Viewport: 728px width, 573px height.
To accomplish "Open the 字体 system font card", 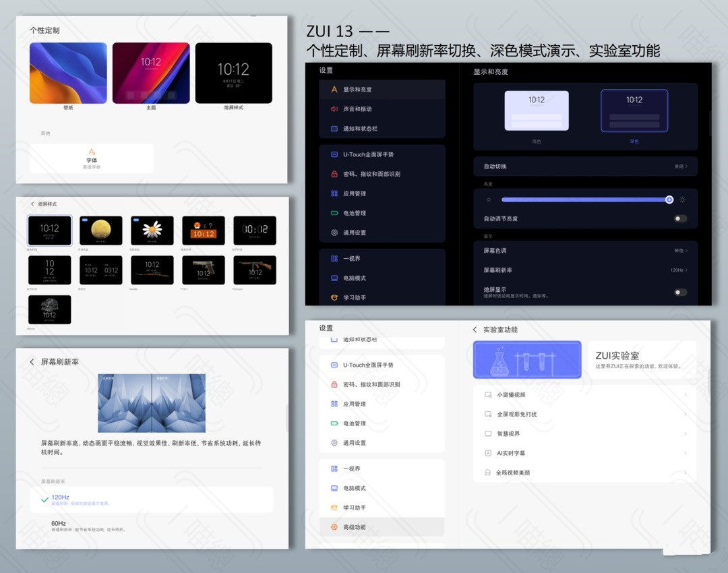I will [x=92, y=158].
